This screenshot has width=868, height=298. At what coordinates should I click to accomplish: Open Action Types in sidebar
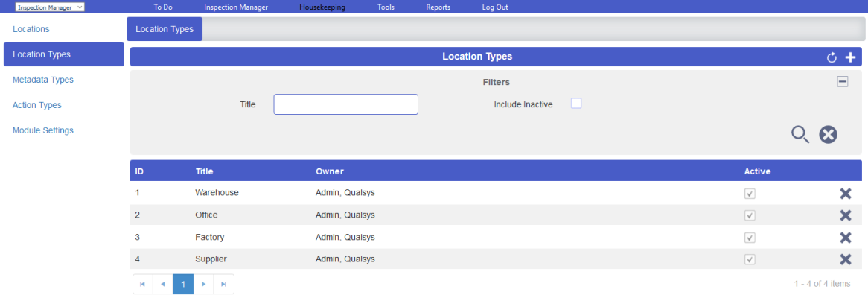pyautogui.click(x=37, y=105)
